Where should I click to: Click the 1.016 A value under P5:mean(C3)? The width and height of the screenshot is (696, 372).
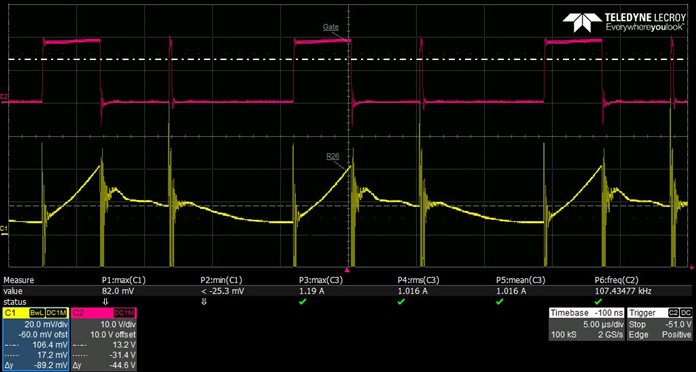(511, 291)
